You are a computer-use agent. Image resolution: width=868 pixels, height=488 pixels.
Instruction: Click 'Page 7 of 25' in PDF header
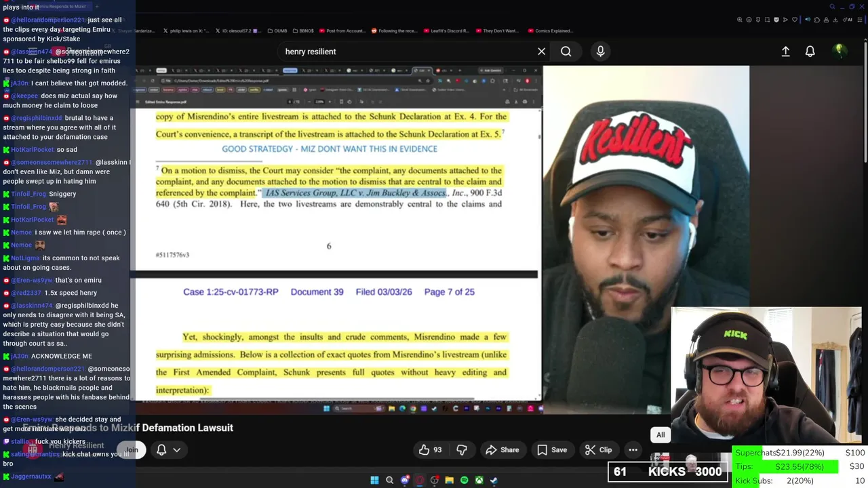coord(449,292)
